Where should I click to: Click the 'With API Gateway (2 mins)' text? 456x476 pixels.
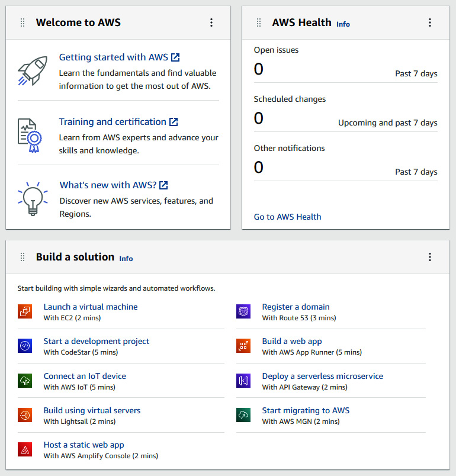tap(305, 387)
